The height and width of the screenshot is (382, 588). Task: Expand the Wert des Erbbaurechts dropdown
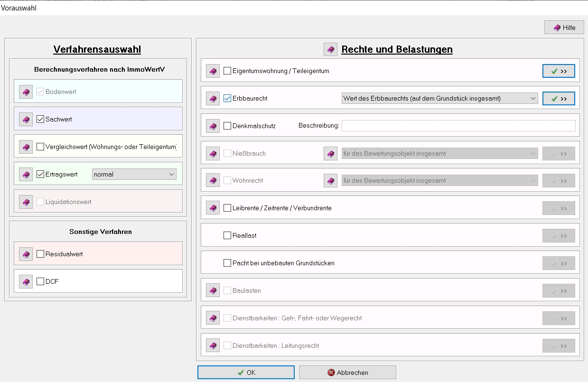pos(439,99)
